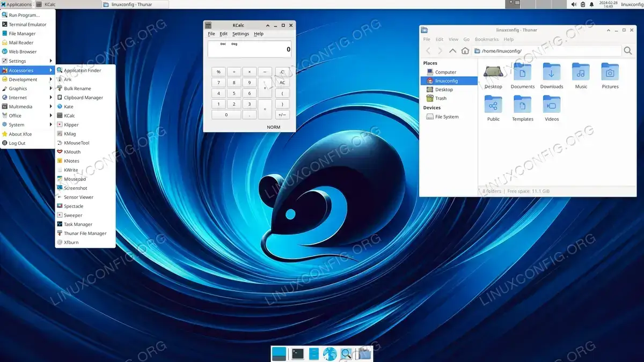Image resolution: width=644 pixels, height=362 pixels.
Task: Open the application finder magnifier in dock
Action: [x=346, y=353]
